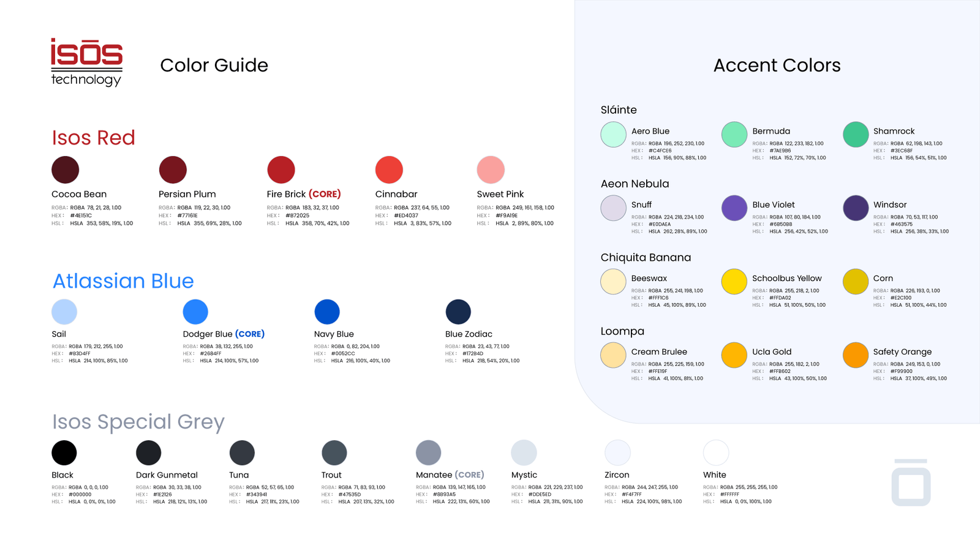Image resolution: width=980 pixels, height=551 pixels.
Task: Click the Isos Technology logo
Action: (x=86, y=62)
